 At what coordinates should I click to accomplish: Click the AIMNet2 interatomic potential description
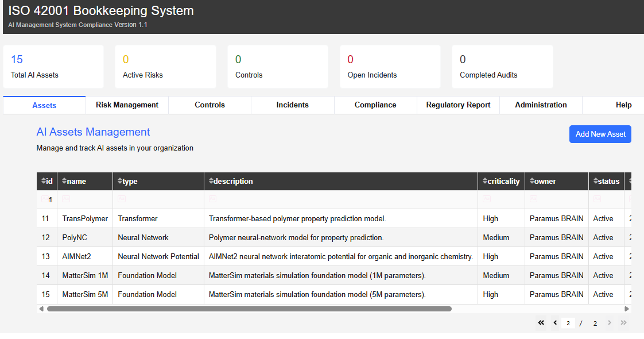click(x=341, y=256)
